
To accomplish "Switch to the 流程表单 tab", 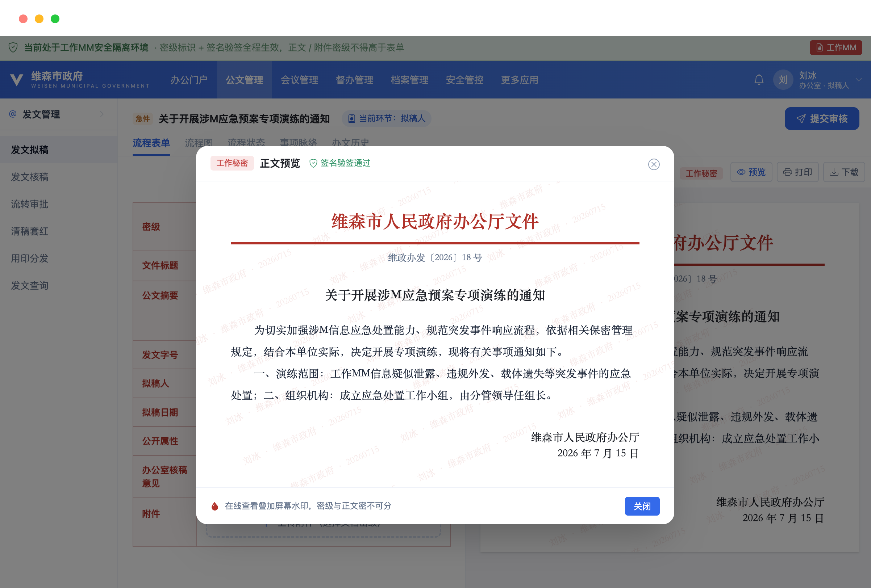I will 151,143.
